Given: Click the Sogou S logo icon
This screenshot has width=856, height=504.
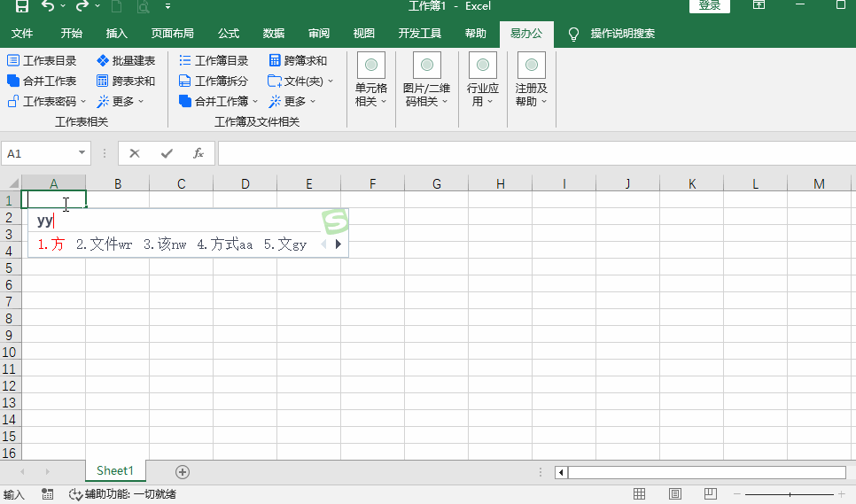Looking at the screenshot, I should (335, 222).
